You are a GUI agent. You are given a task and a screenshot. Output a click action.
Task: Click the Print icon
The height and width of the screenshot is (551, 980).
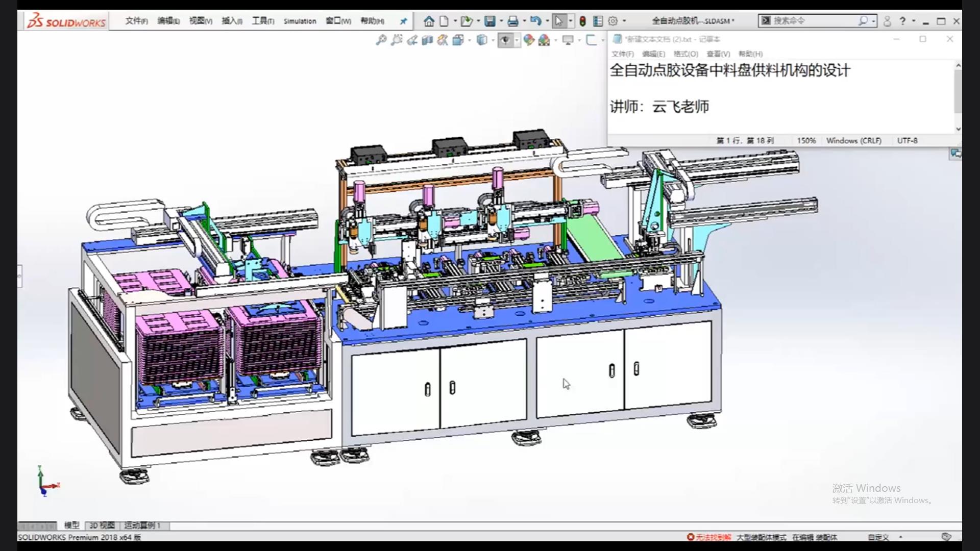[513, 21]
